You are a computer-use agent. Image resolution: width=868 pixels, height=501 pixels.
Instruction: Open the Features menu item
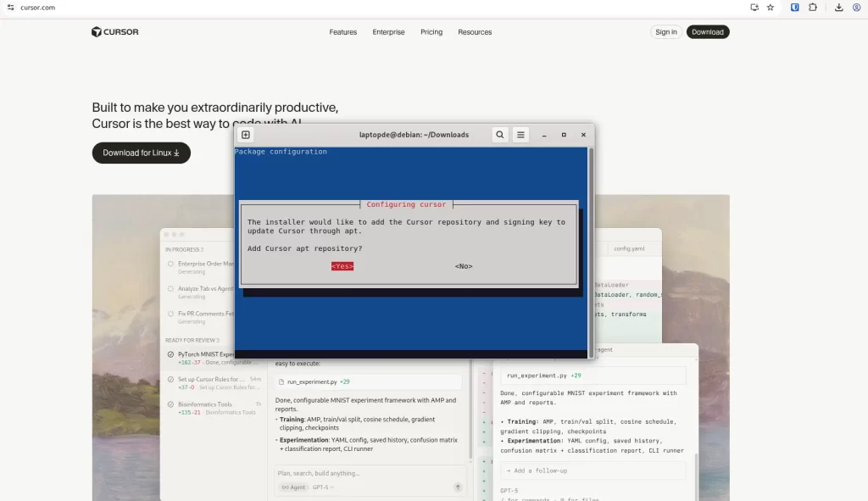pyautogui.click(x=342, y=32)
